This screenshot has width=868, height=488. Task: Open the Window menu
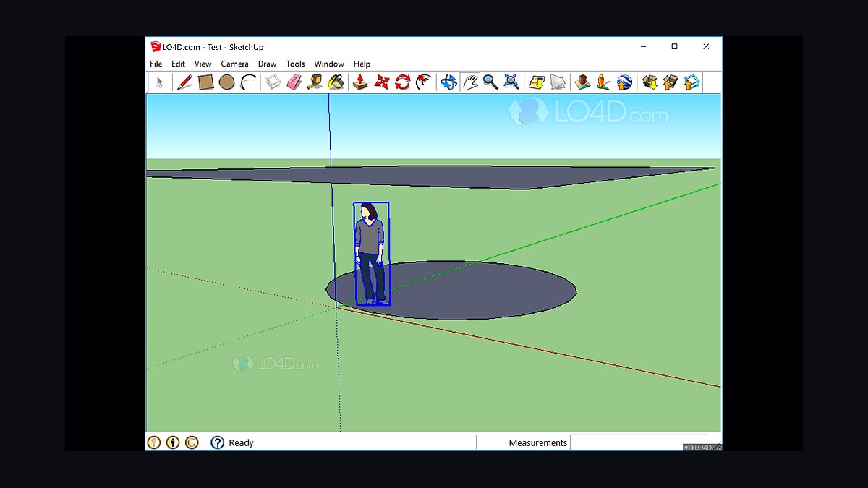(x=329, y=64)
